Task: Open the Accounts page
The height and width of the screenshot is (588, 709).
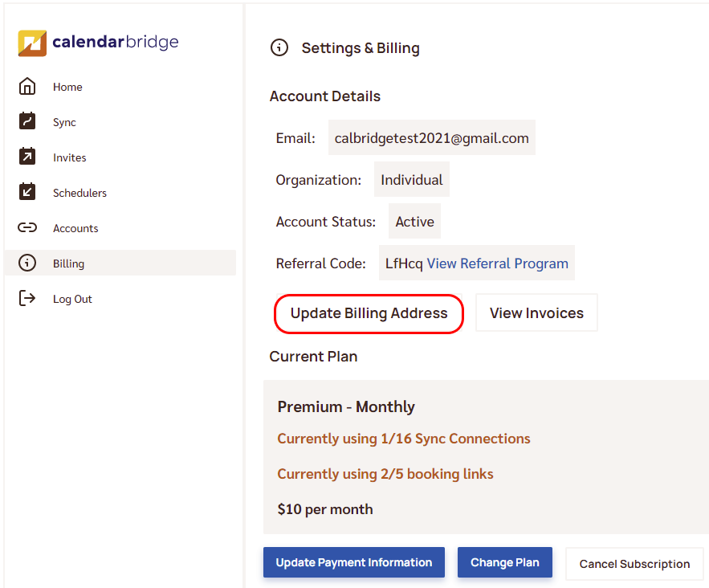Action: pos(75,228)
